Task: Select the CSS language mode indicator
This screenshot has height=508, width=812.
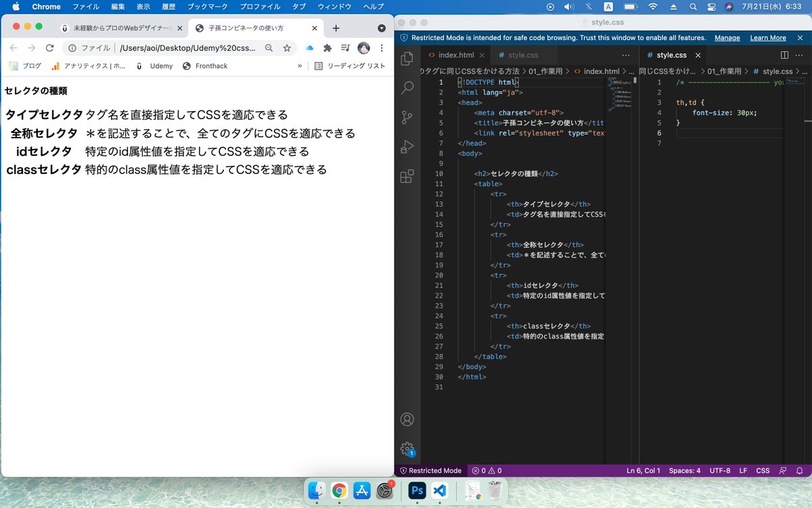Action: tap(763, 470)
